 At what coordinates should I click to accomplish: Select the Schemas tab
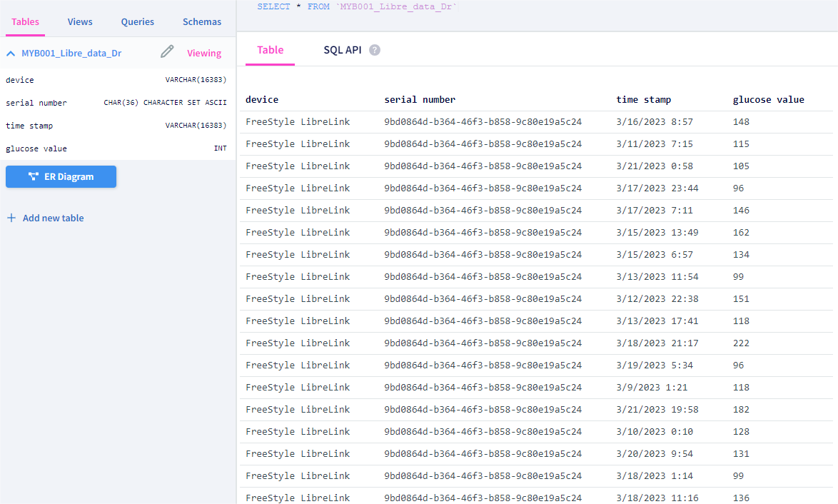pos(202,21)
